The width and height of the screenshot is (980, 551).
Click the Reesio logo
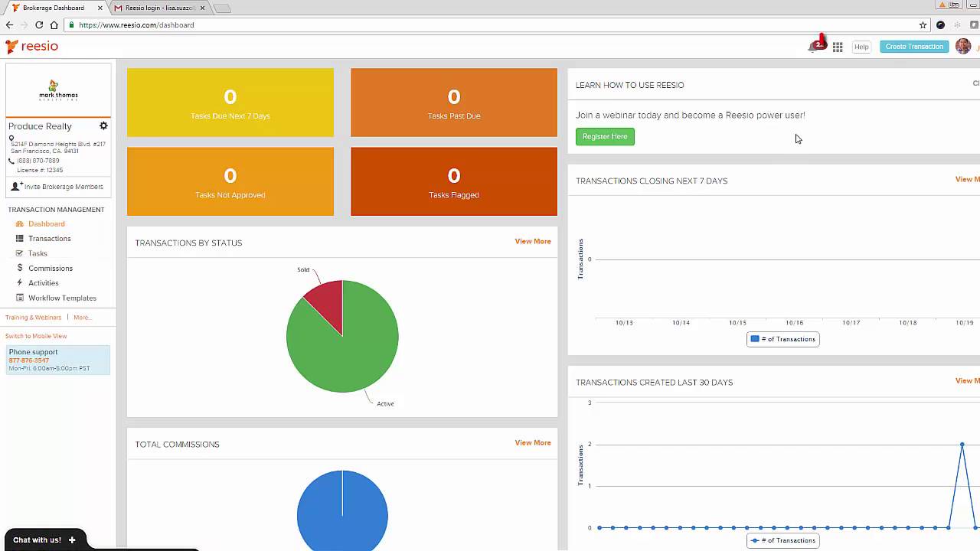point(31,46)
